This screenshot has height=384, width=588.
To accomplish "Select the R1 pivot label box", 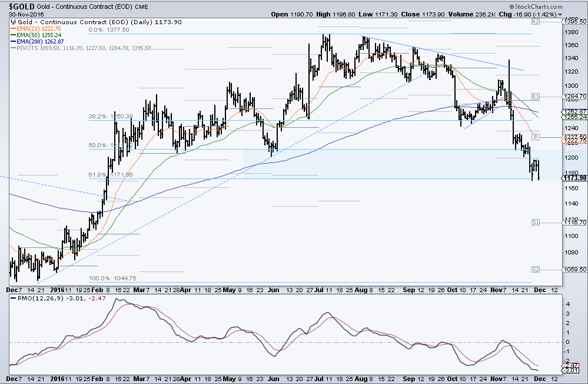I will click(536, 97).
